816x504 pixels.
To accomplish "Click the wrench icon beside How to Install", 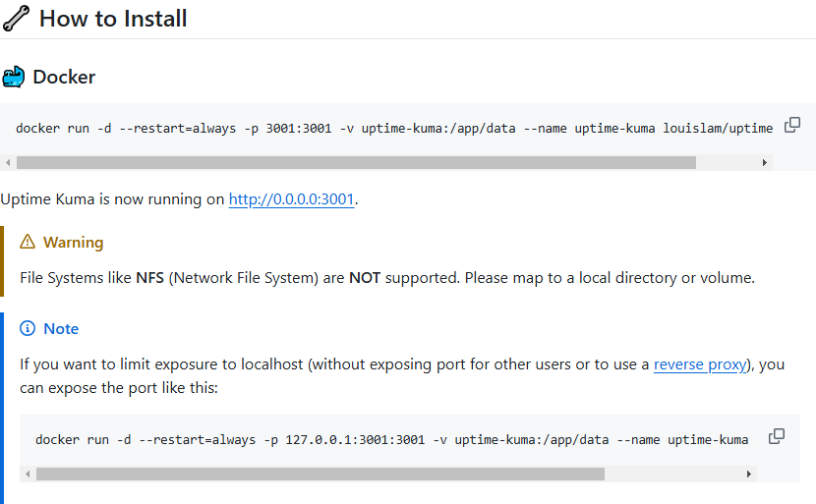I will [x=16, y=19].
